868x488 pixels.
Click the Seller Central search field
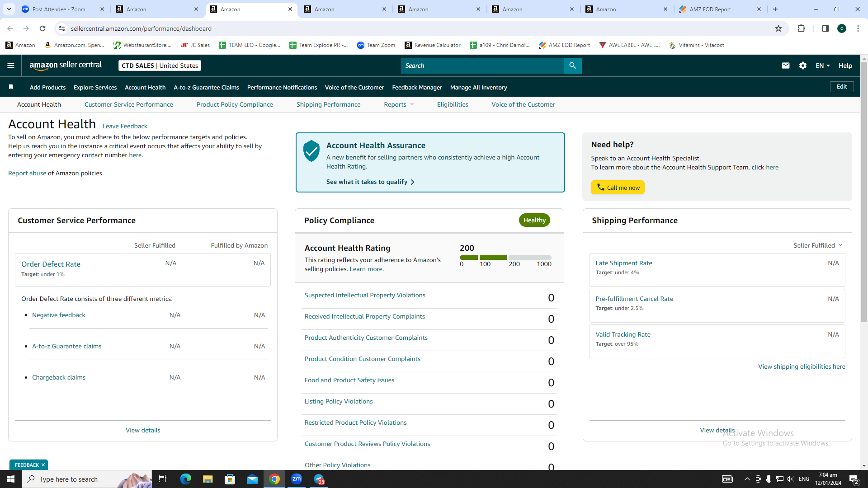(482, 66)
